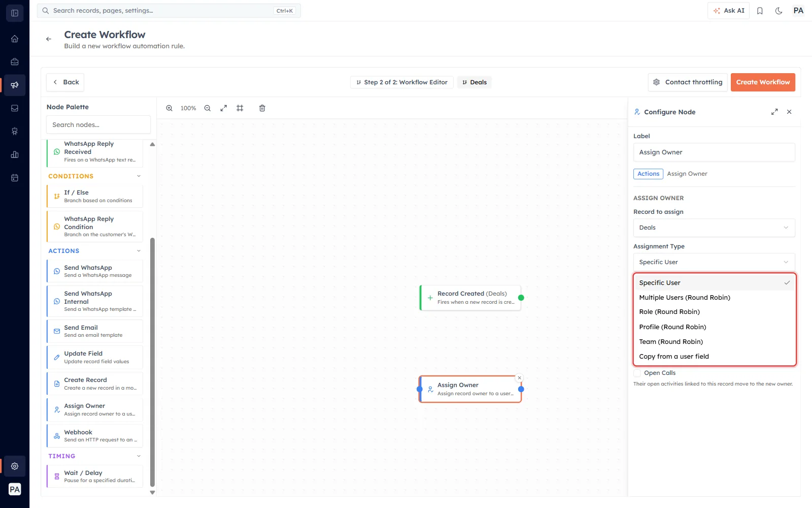
Task: Collapse the TIMING section
Action: pyautogui.click(x=139, y=456)
